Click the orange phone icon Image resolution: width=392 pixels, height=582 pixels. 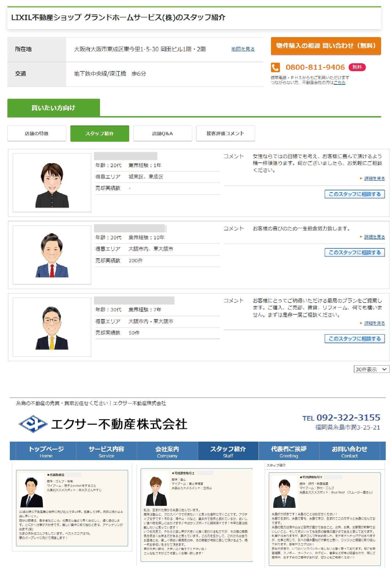coord(275,67)
